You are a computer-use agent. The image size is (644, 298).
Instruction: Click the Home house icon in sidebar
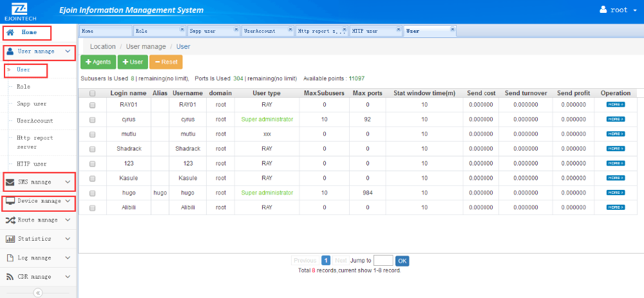tap(10, 32)
